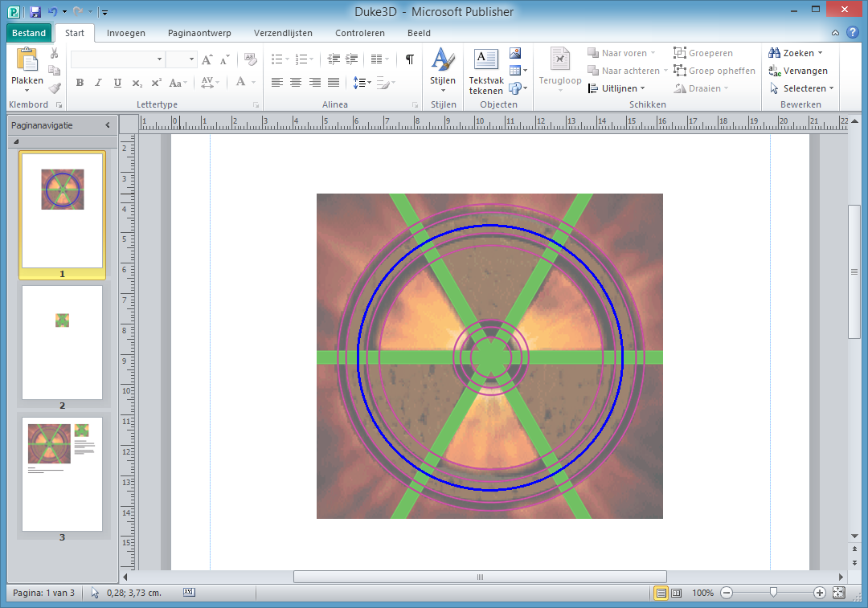Click the Publisher application icon in title bar

click(x=14, y=11)
